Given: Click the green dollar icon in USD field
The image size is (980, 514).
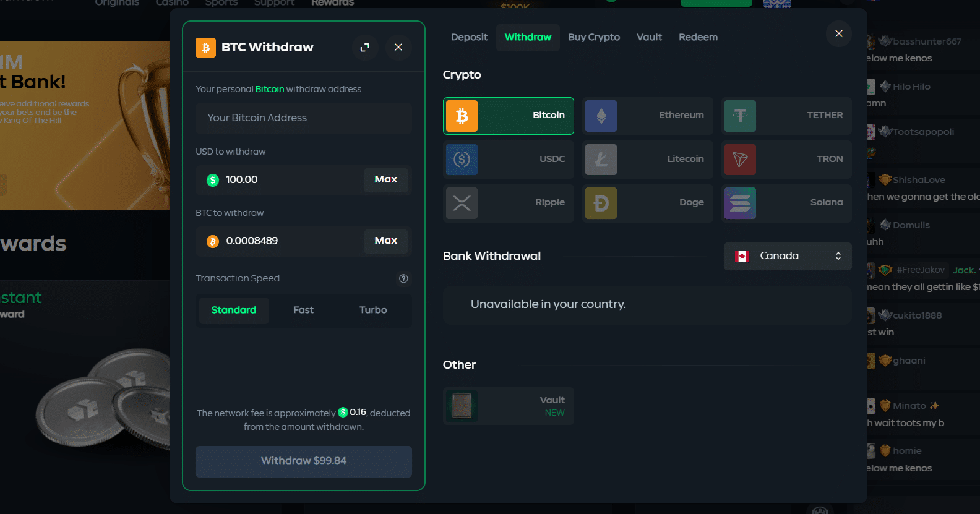Looking at the screenshot, I should [x=213, y=180].
